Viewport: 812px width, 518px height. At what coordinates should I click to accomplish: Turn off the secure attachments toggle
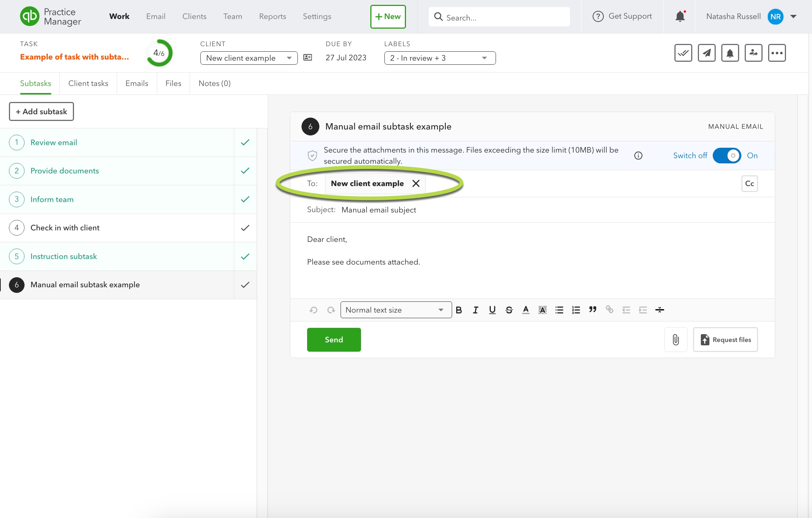coord(726,156)
